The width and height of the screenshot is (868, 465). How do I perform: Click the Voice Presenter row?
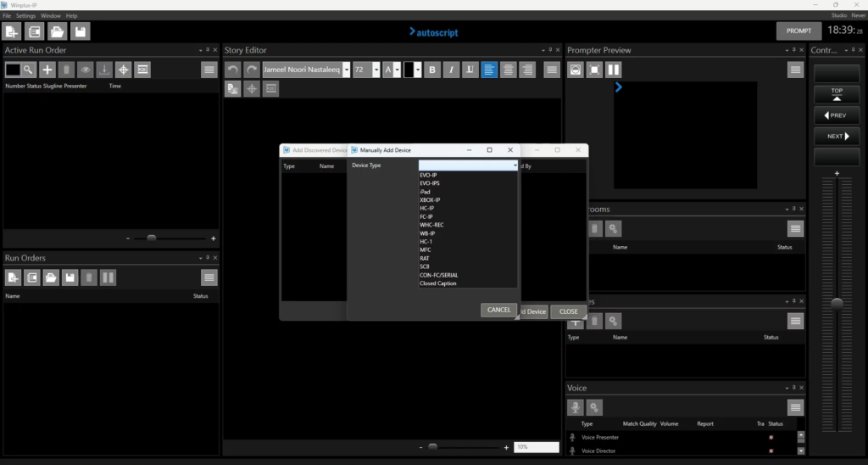(682, 437)
